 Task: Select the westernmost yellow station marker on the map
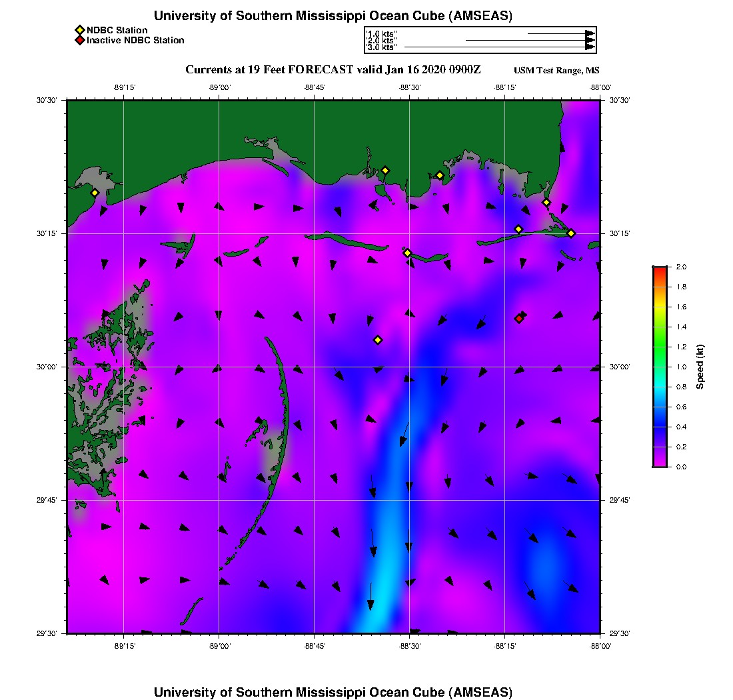95,193
